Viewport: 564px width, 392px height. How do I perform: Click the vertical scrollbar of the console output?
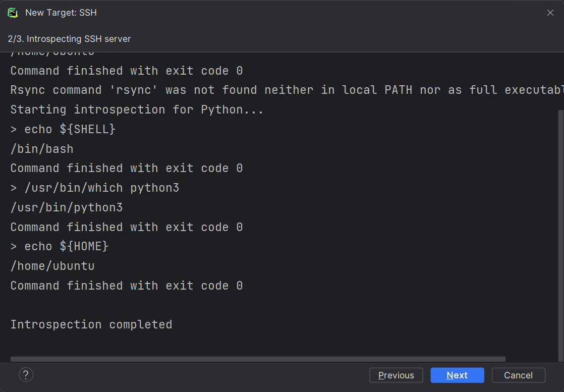pyautogui.click(x=561, y=232)
